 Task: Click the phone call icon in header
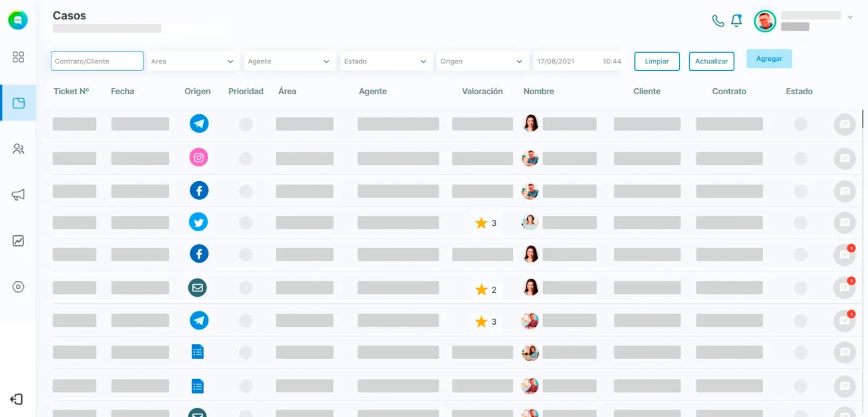[718, 21]
